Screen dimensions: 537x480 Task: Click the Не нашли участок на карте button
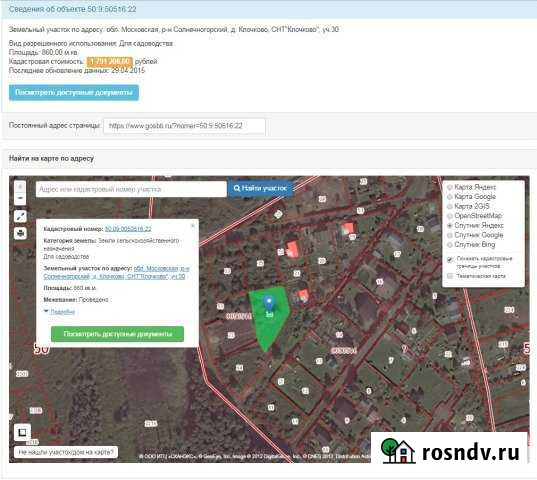click(x=66, y=452)
